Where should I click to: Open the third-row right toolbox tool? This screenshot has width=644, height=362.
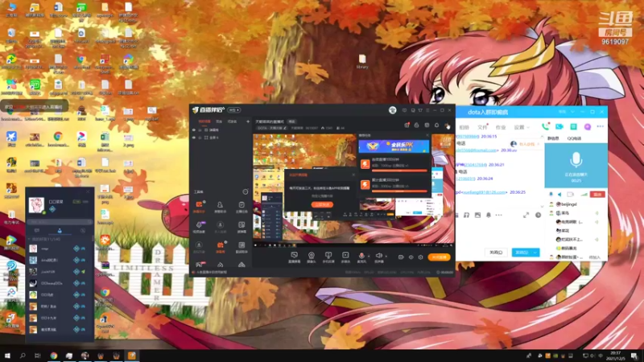242,247
